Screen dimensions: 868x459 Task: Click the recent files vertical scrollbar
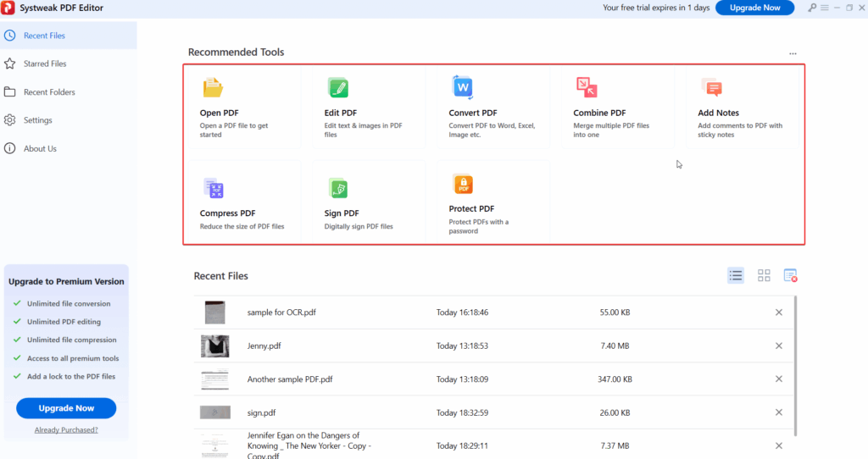[x=796, y=366]
